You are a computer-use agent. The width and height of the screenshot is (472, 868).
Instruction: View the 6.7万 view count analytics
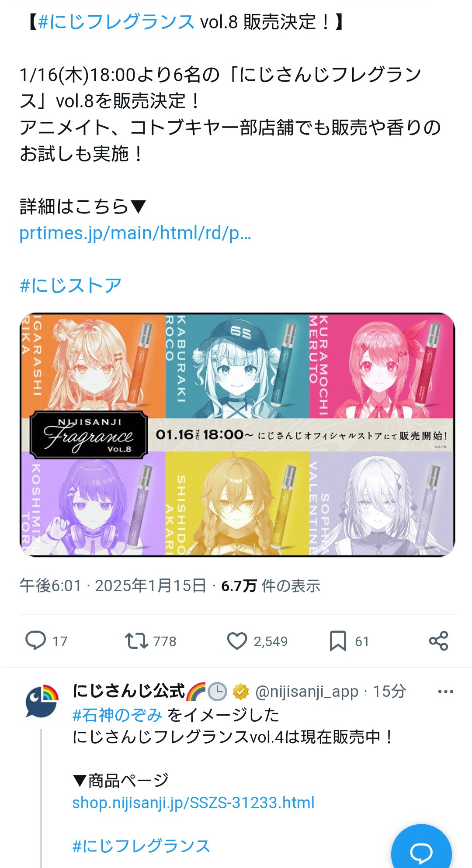(x=271, y=586)
